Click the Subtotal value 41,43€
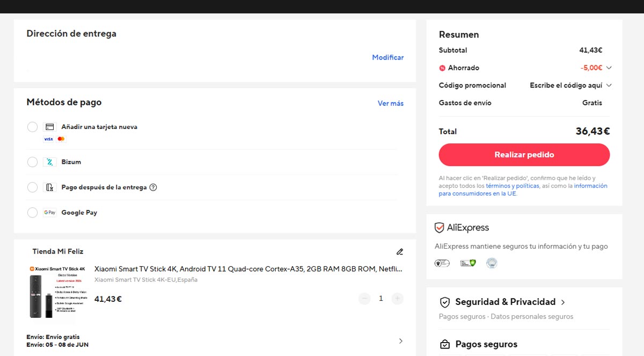 [x=591, y=50]
